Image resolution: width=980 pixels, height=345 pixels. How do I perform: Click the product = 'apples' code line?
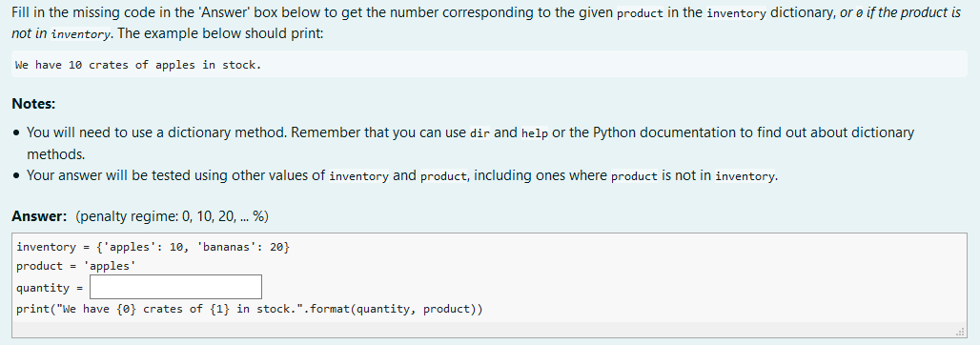point(76,266)
